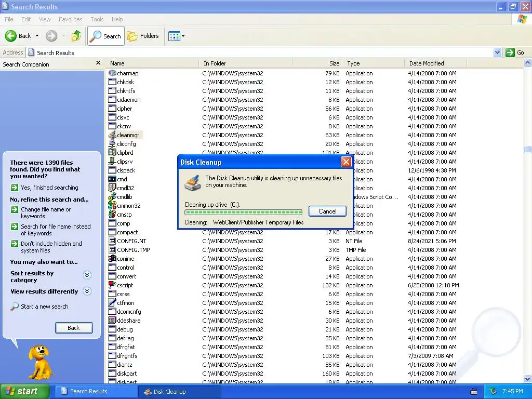The height and width of the screenshot is (399, 532).
Task: Select the clipsrv file icon
Action: [x=112, y=161]
